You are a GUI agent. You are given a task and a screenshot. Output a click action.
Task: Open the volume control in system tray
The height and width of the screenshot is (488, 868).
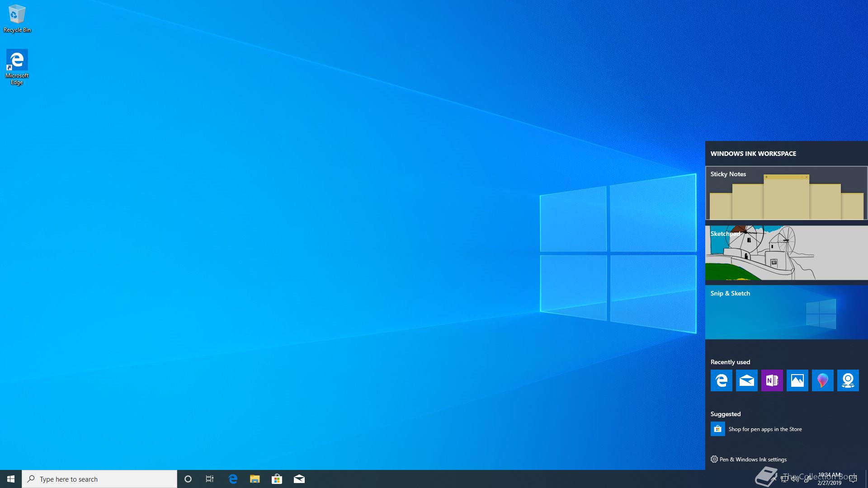click(x=795, y=479)
